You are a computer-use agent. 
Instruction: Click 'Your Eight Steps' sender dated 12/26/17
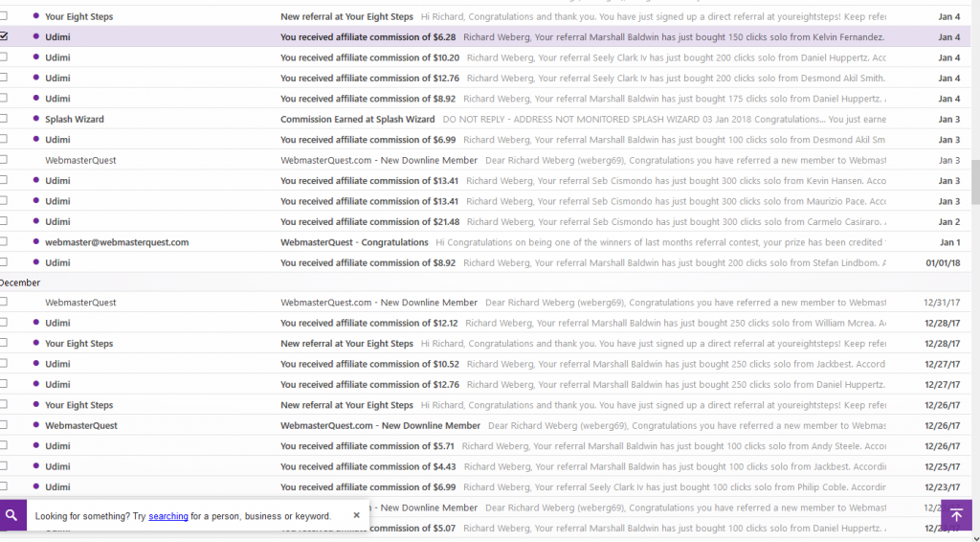click(78, 405)
